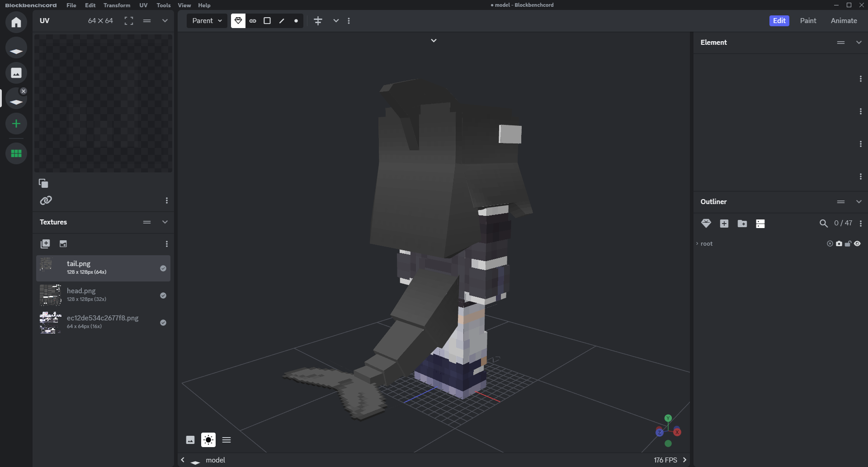The height and width of the screenshot is (467, 868).
Task: Click the Add Cube icon in Outliner
Action: [724, 224]
